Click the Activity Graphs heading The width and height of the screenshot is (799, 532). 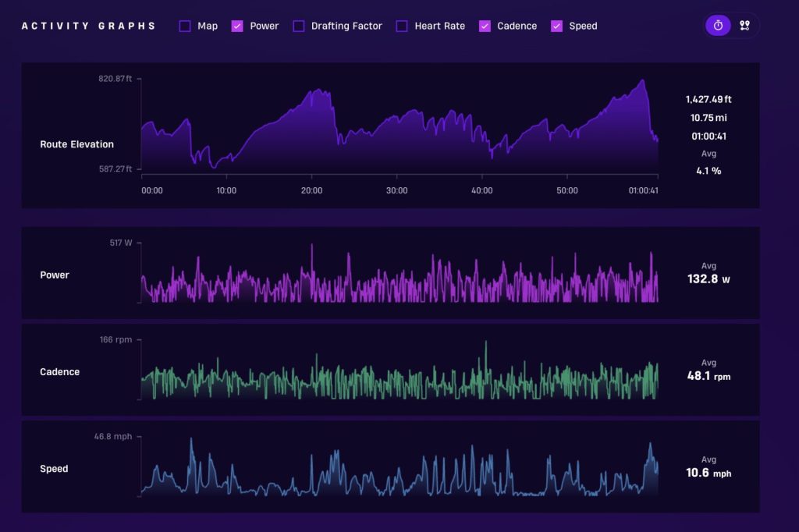(x=88, y=26)
